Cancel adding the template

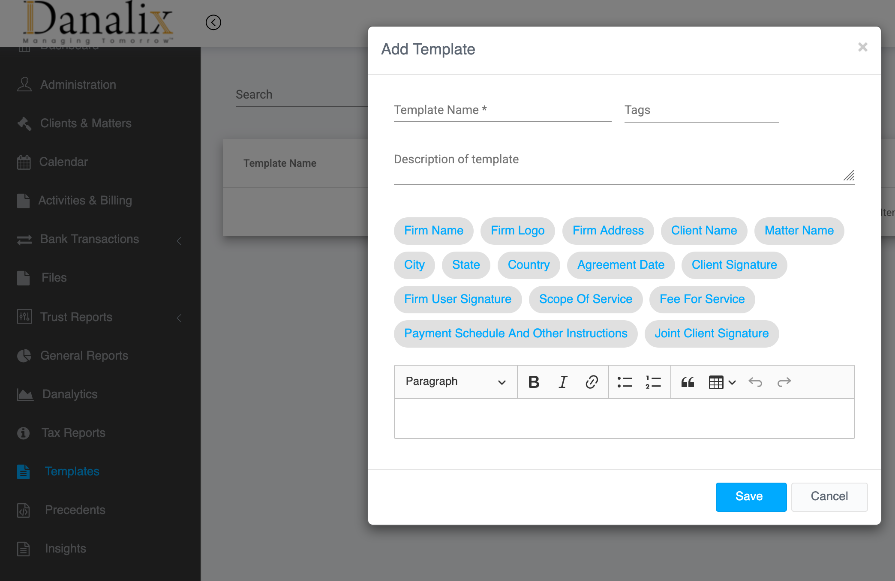tap(829, 497)
